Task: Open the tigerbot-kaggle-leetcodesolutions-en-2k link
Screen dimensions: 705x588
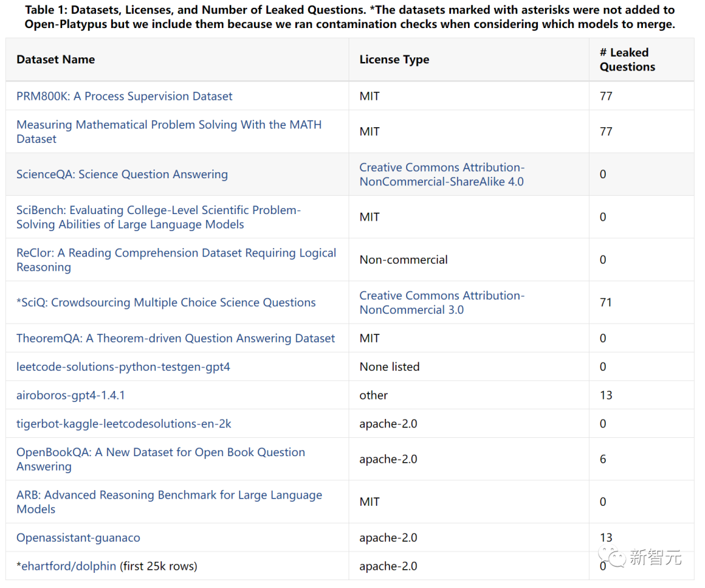Action: (x=123, y=424)
